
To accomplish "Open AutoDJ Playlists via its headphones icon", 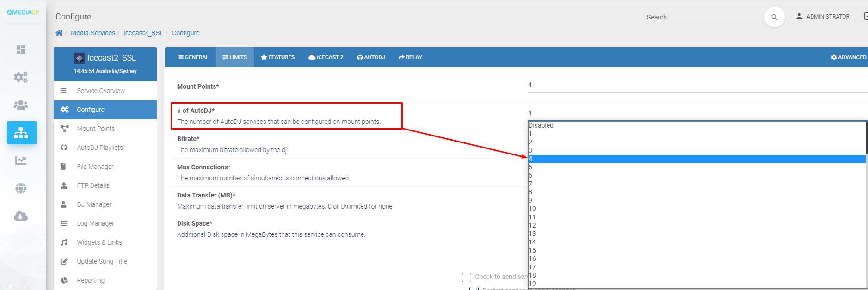I will tap(64, 148).
